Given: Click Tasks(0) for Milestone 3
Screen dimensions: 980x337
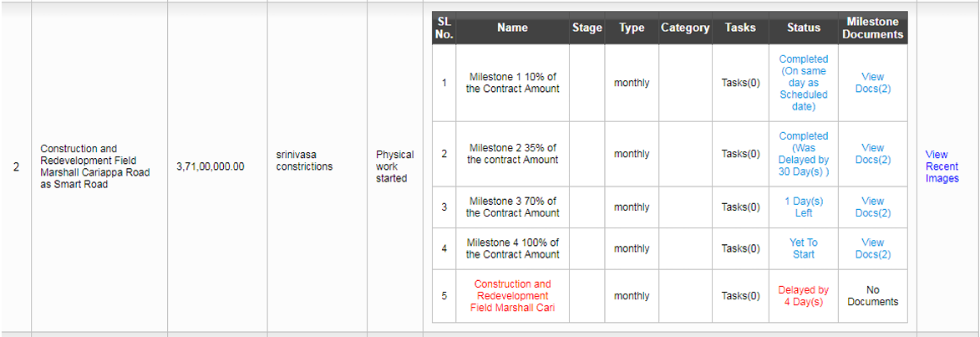Looking at the screenshot, I should pyautogui.click(x=740, y=207).
